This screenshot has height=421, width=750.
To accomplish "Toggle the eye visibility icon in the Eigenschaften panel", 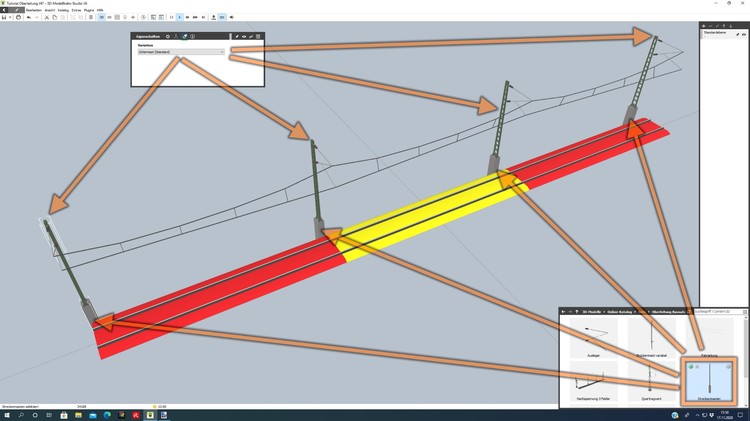I will pos(244,36).
